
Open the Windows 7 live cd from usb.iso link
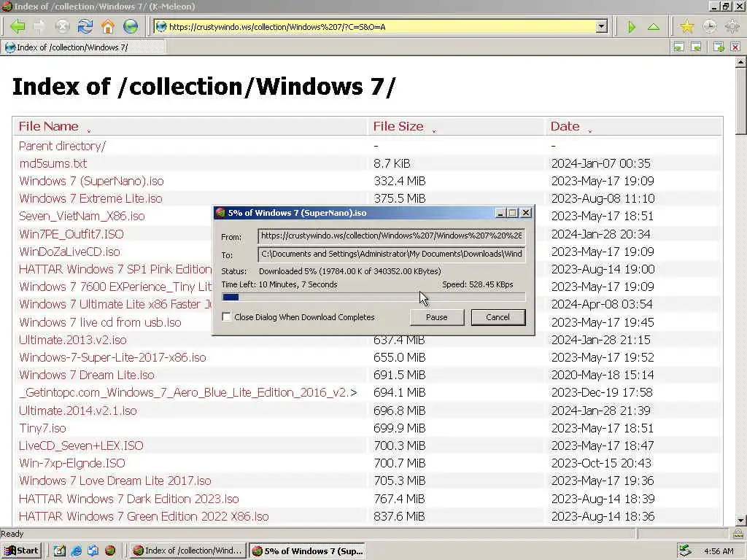100,322
